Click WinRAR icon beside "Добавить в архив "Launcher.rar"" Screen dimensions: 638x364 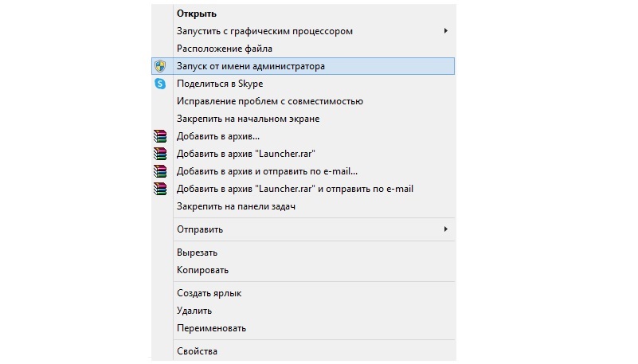click(160, 154)
